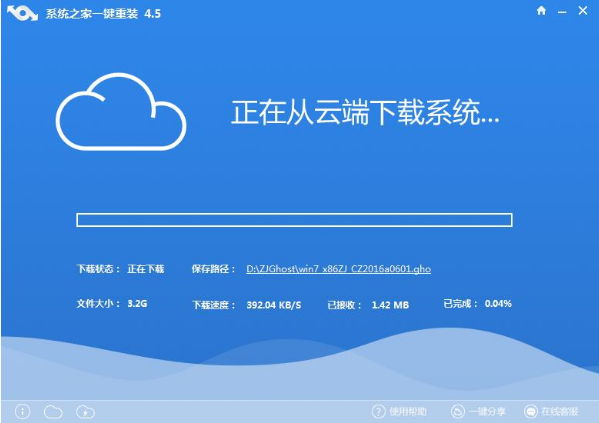Click the 392.04 KB/S speed value
Image resolution: width=599 pixels, height=423 pixels.
(x=274, y=305)
